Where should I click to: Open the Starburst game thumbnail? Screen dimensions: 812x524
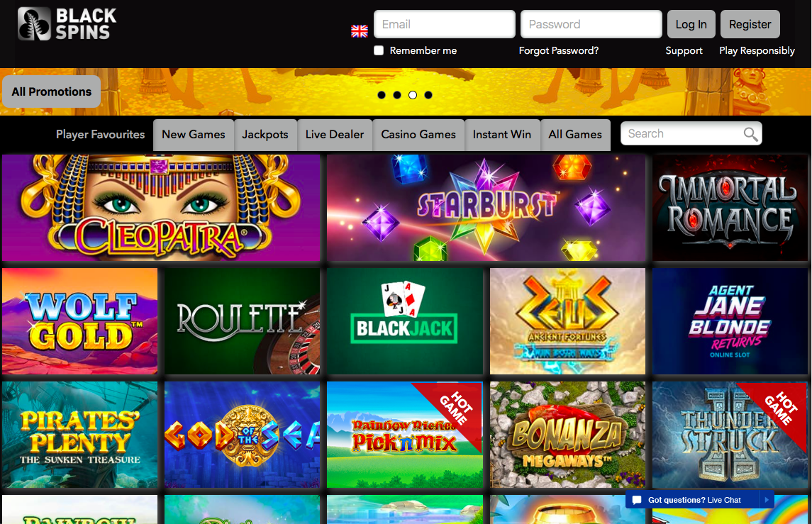coord(486,208)
